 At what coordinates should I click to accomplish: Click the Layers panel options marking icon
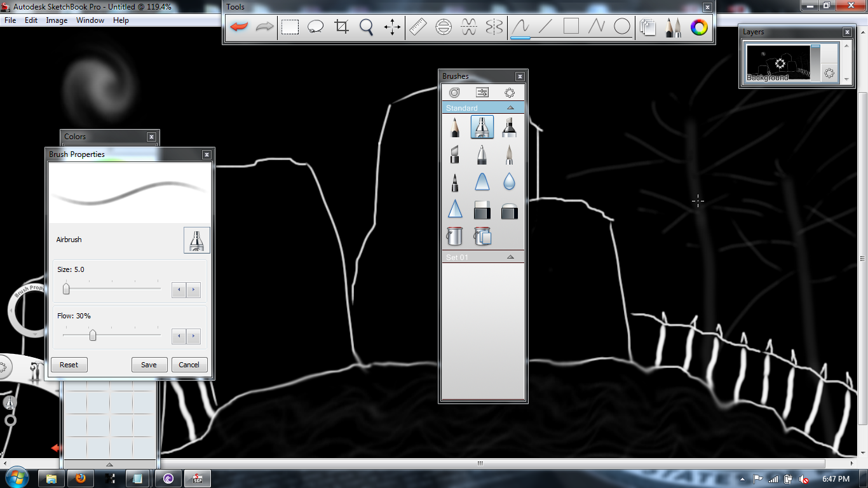tap(829, 73)
